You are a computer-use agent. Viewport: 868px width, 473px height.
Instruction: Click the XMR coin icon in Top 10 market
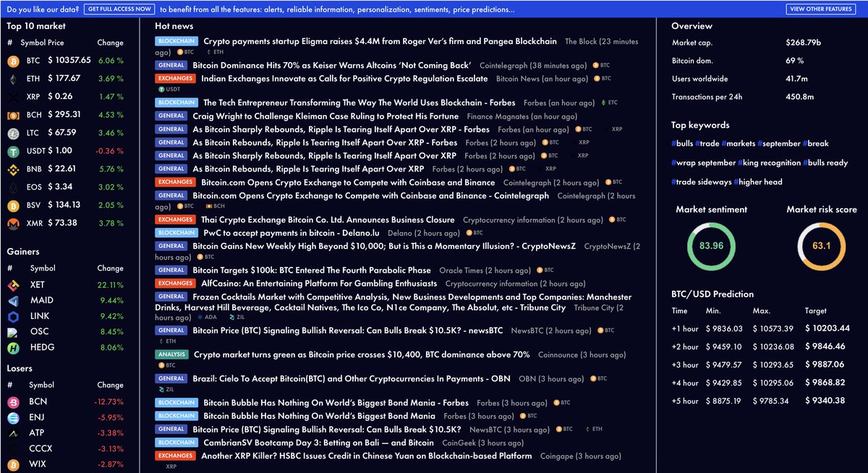[13, 223]
